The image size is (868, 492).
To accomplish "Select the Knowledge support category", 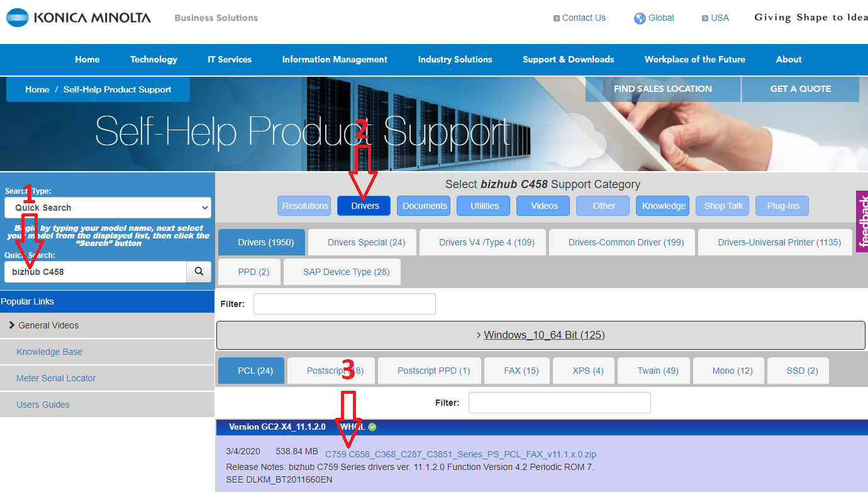I will pos(664,206).
